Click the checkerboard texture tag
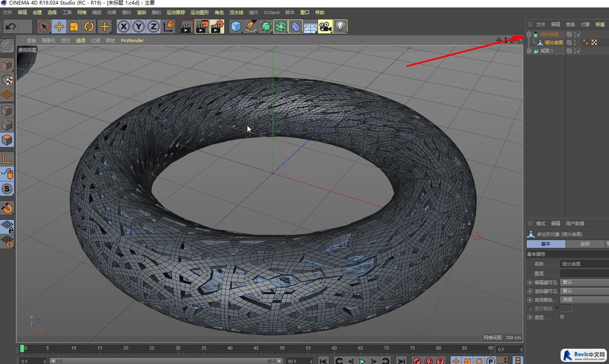 click(x=594, y=43)
